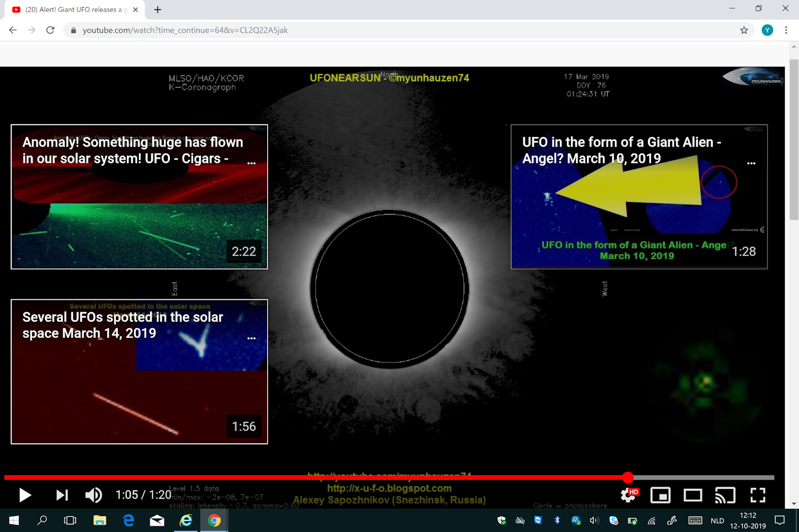The width and height of the screenshot is (799, 532).
Task: Click the red progress bar scrubber
Action: pos(628,478)
